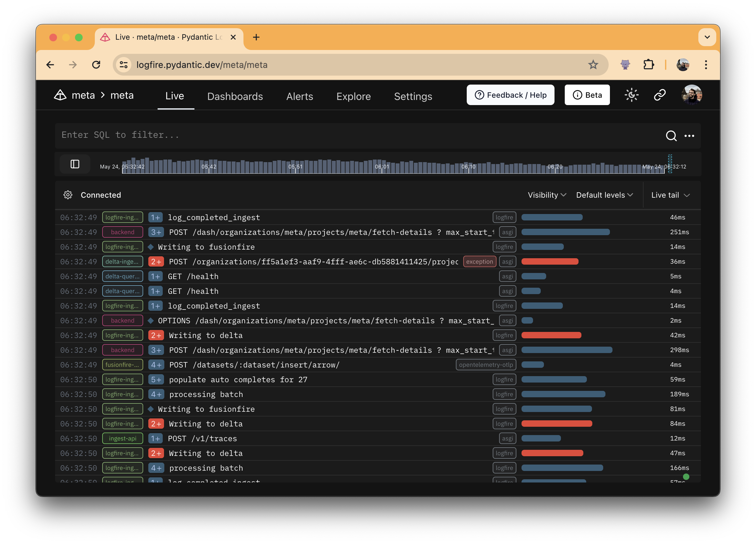756x544 pixels.
Task: Click the Beta button
Action: click(587, 95)
